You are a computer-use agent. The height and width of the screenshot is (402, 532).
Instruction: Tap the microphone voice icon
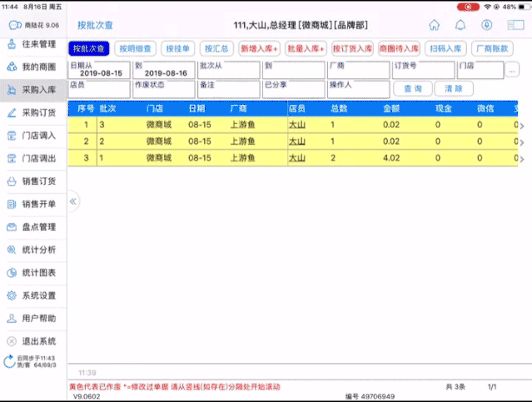[x=487, y=25]
